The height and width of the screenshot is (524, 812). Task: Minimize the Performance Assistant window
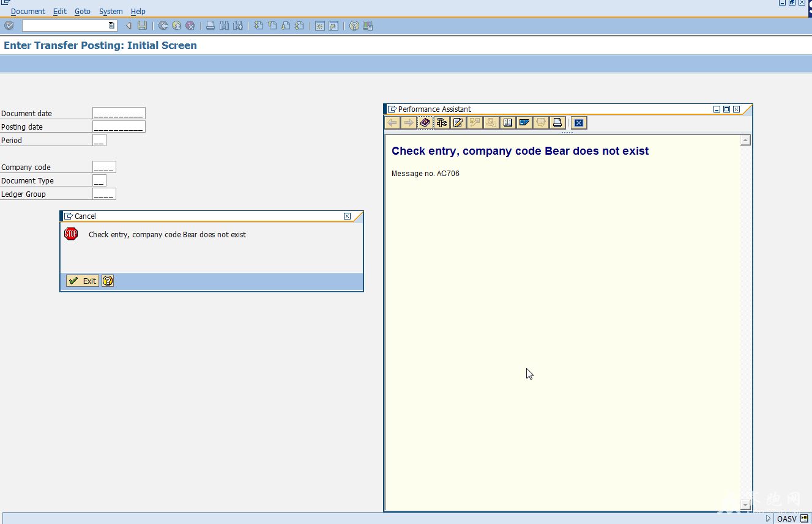click(x=717, y=109)
